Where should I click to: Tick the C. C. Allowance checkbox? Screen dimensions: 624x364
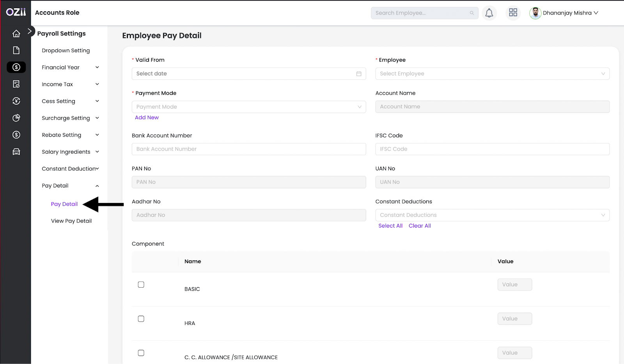pyautogui.click(x=141, y=353)
